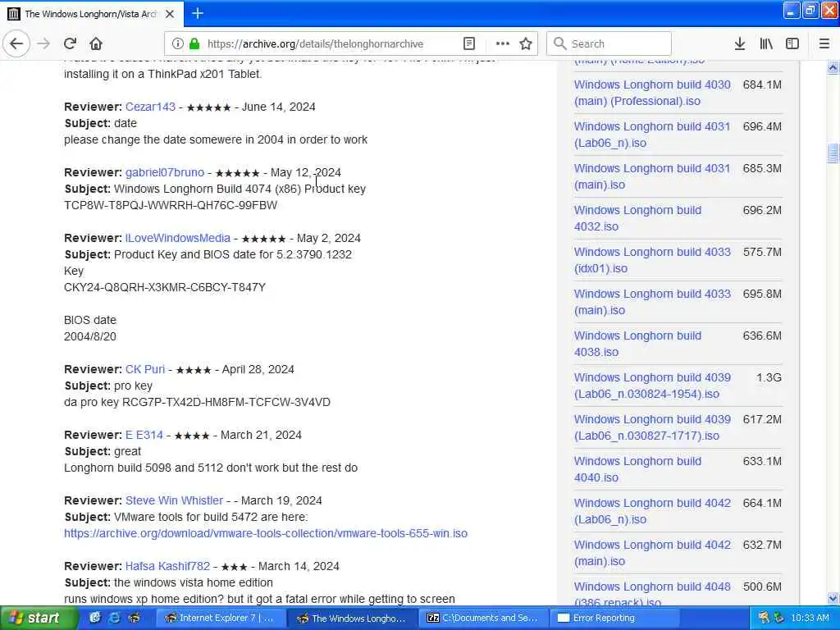This screenshot has width=840, height=630.
Task: Switch to The Windows Longhorn taskbar button
Action: pos(351,619)
